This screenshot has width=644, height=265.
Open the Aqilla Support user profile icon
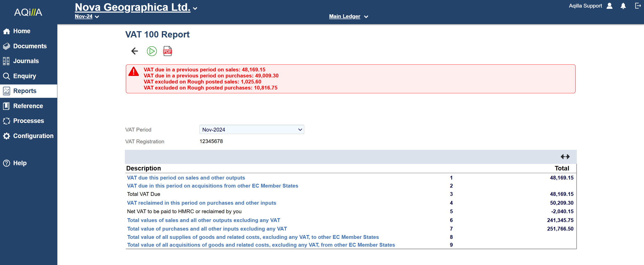pyautogui.click(x=609, y=6)
